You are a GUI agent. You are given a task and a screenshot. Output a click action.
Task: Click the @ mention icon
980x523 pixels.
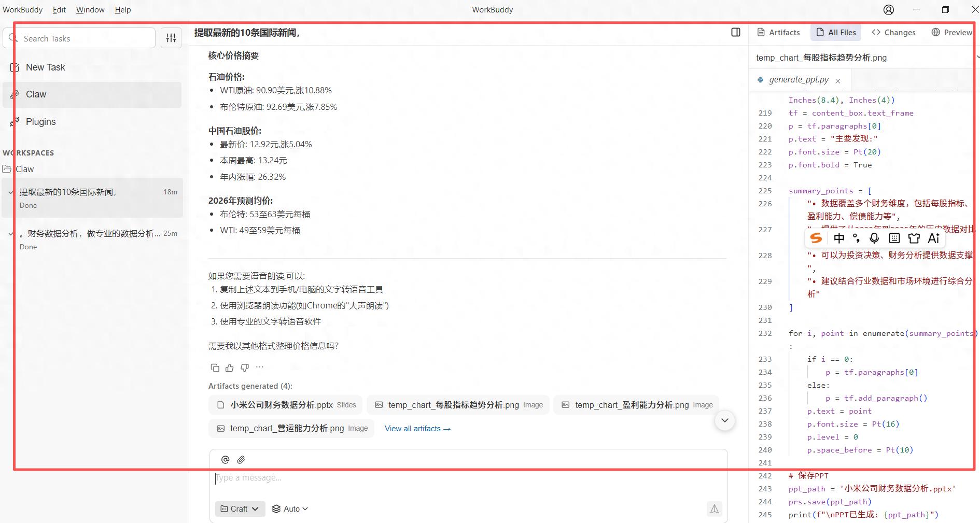[x=225, y=459]
